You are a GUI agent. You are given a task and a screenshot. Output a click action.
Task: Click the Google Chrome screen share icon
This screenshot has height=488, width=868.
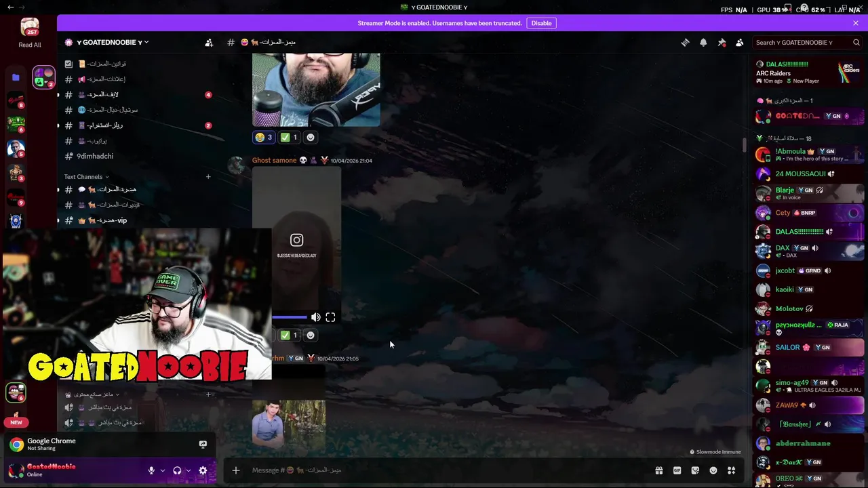tap(203, 445)
